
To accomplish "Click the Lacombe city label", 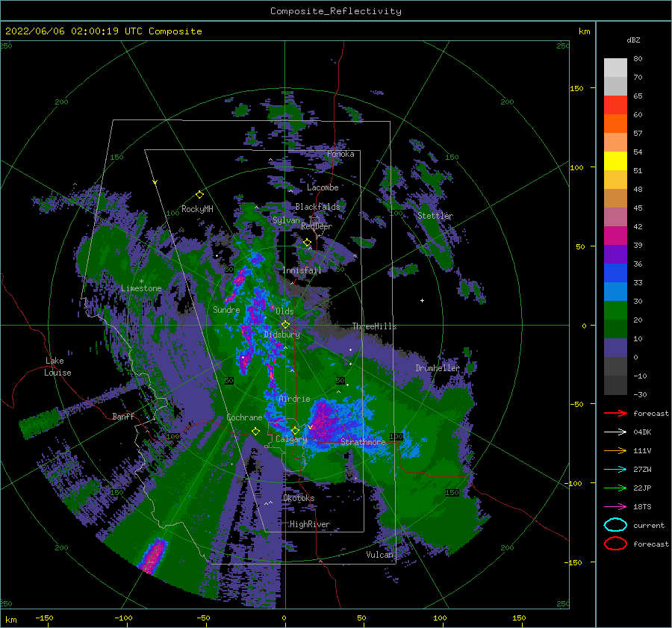I will (323, 187).
